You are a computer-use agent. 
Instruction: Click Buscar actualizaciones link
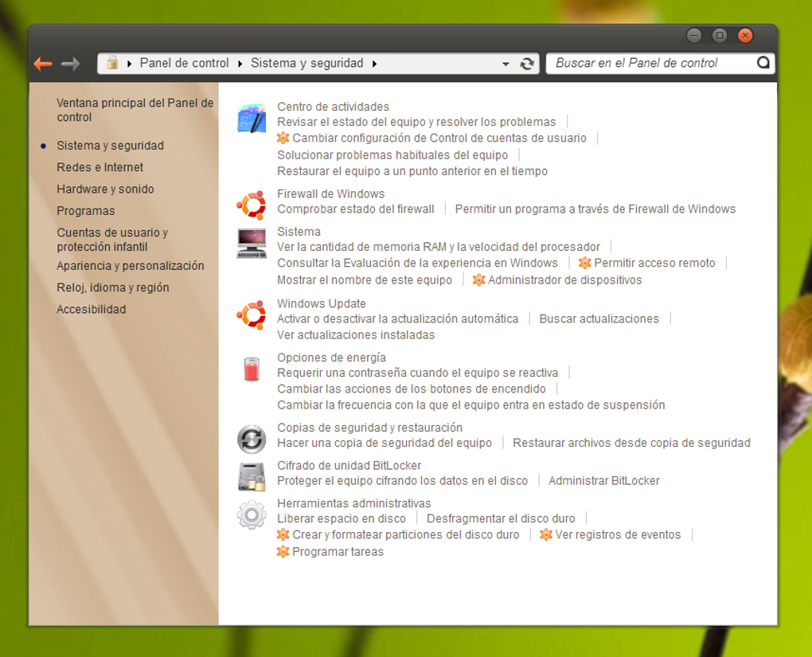click(599, 319)
